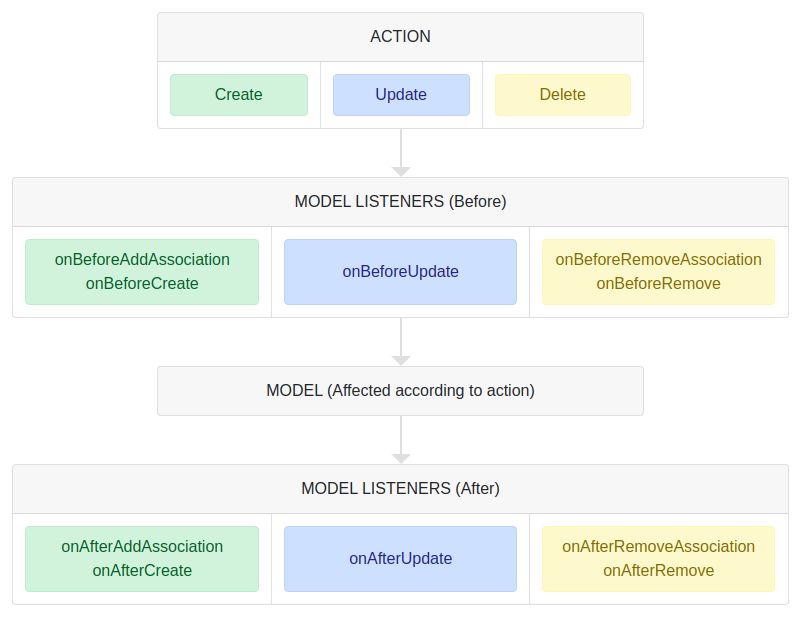
Task: Click the onBeforeCreate label
Action: pos(142,283)
